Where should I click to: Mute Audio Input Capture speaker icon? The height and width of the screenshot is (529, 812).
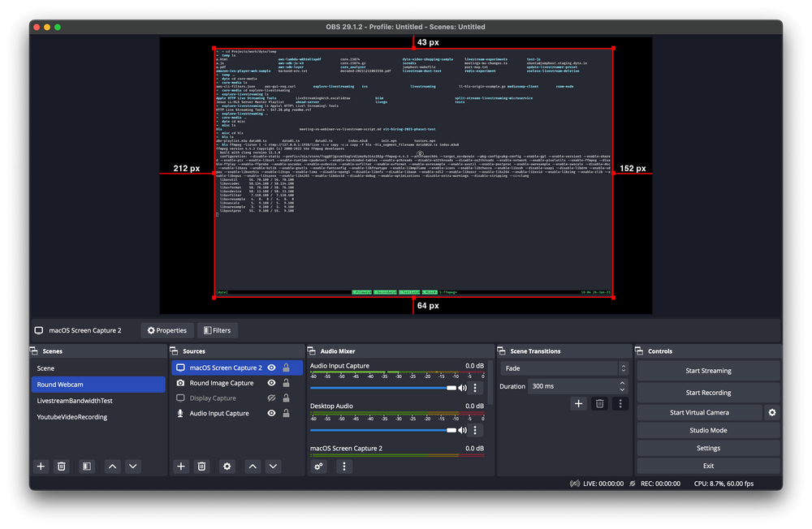462,388
